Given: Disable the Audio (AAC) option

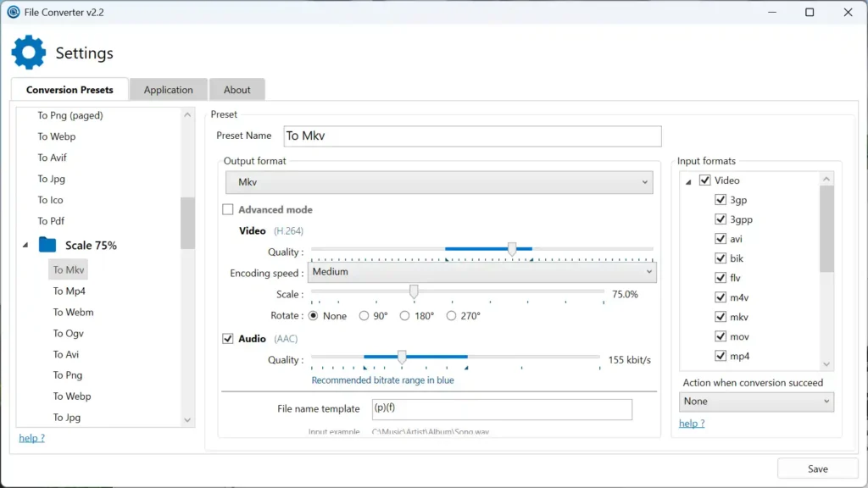Looking at the screenshot, I should (x=228, y=338).
